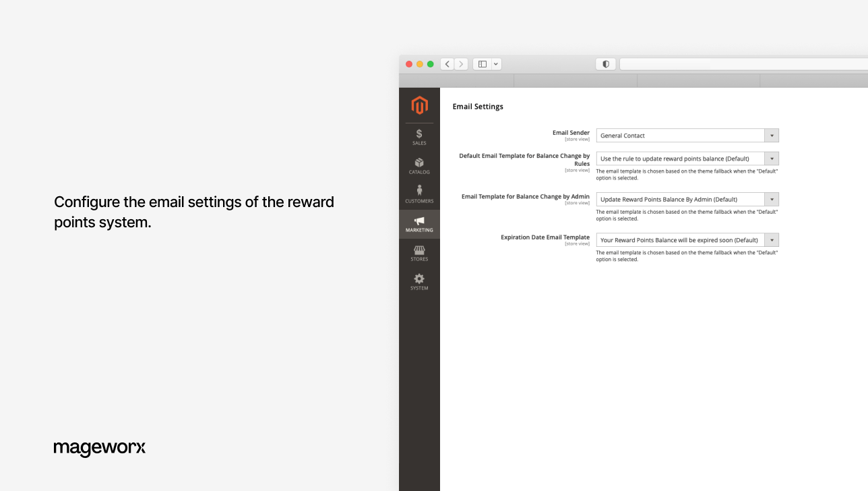Viewport: 868px width, 491px height.
Task: Open the tab layout chevron next to sidebar button
Action: tap(496, 63)
